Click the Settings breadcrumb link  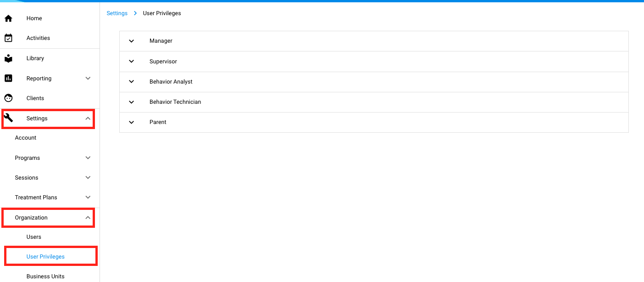[x=117, y=13]
